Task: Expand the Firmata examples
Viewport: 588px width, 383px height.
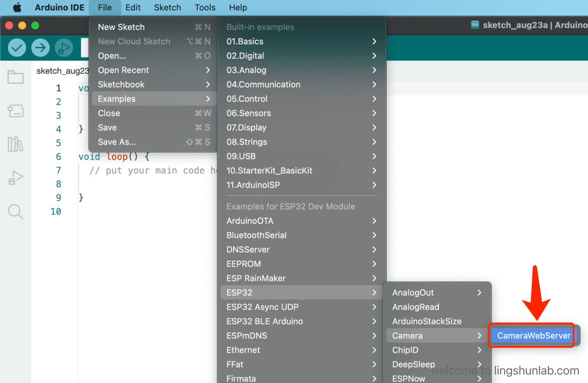Action: (301, 378)
